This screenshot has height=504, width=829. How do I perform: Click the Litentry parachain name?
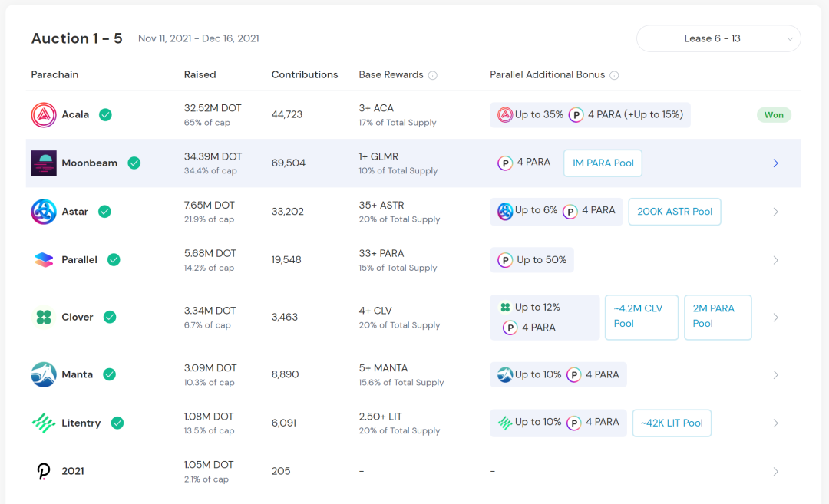81,423
